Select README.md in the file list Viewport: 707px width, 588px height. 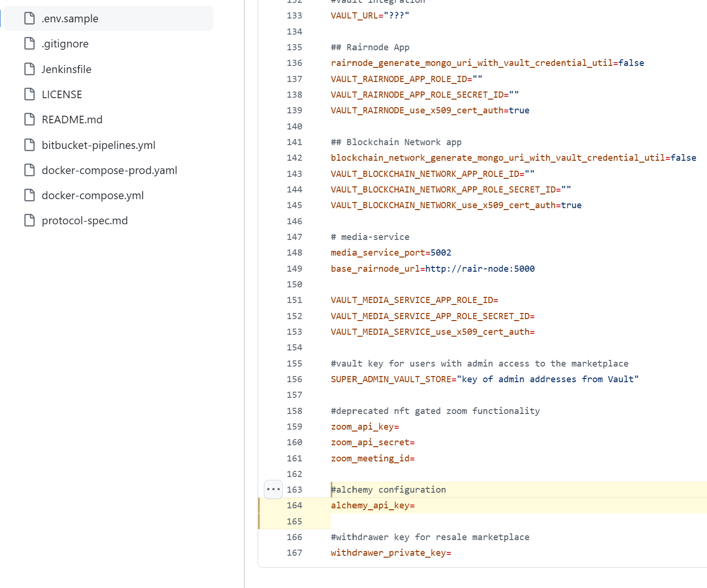coord(72,119)
